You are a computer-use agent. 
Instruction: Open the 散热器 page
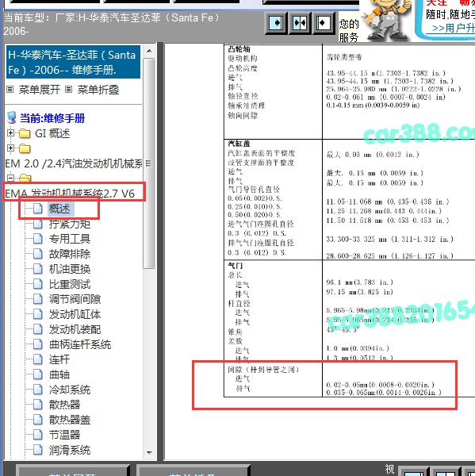[x=65, y=405]
